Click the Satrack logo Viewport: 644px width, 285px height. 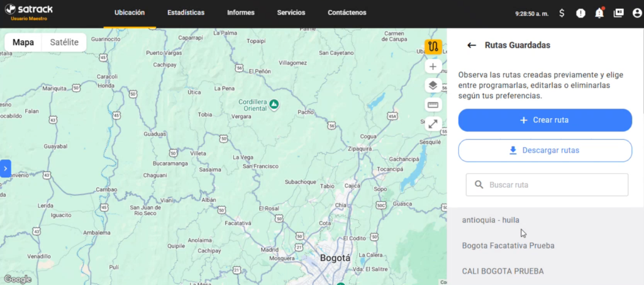click(28, 9)
